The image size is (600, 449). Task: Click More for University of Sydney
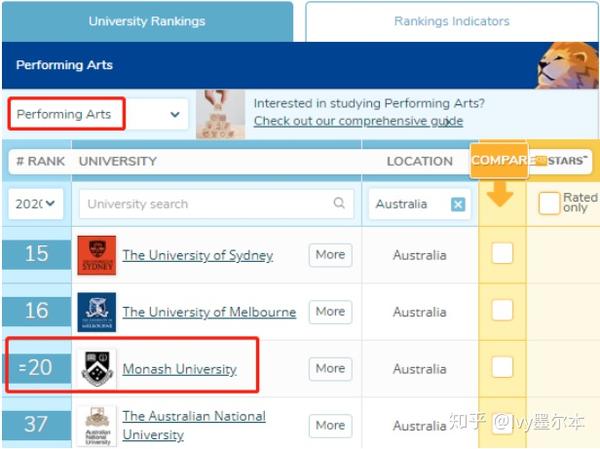click(x=330, y=255)
